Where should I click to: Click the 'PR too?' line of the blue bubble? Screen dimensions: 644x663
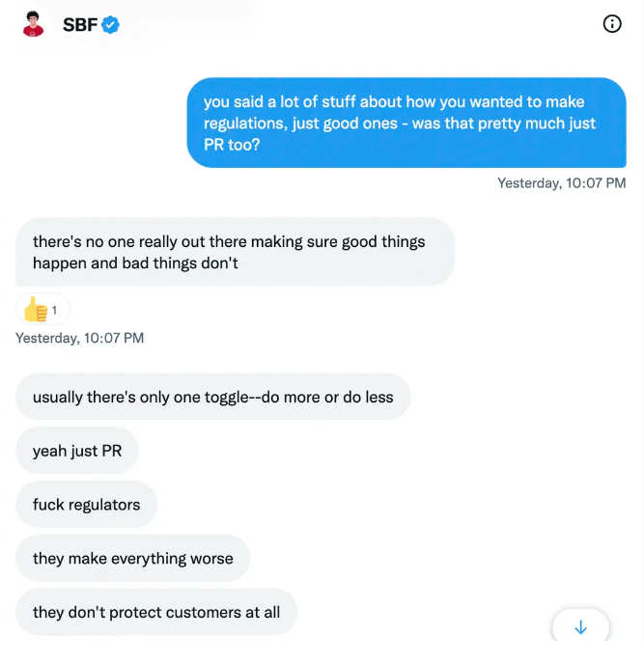pos(232,145)
